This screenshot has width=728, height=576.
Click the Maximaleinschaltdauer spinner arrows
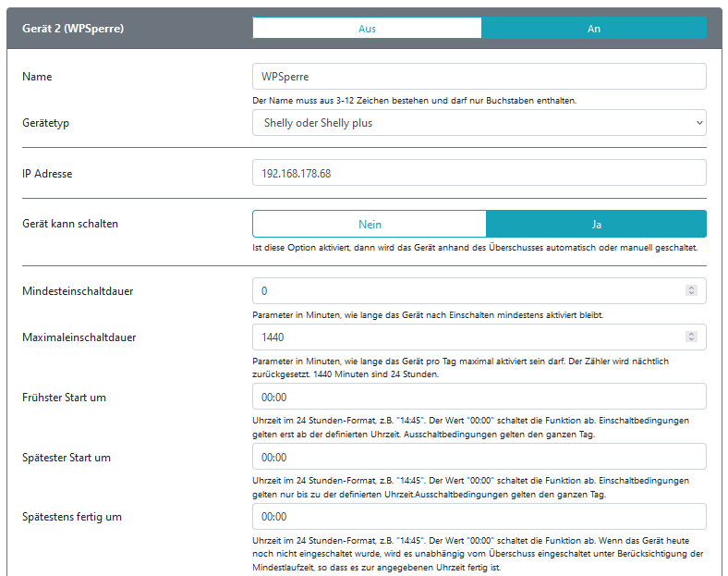click(691, 337)
